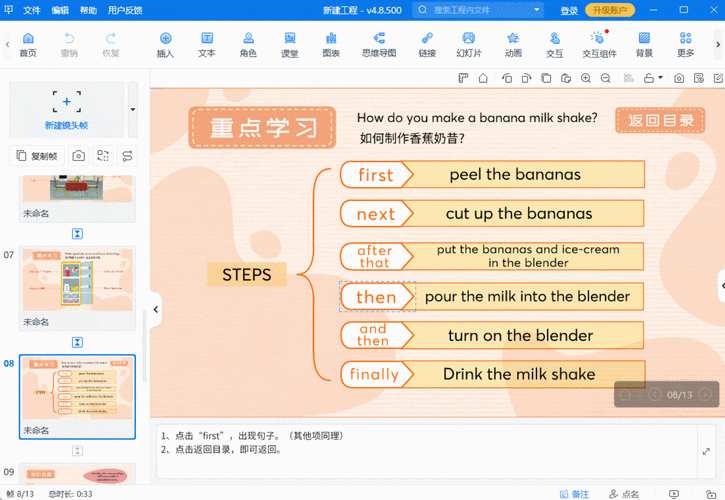Open the 交互组件 interactive components tool
Image resolution: width=725 pixels, height=500 pixels.
tap(599, 44)
